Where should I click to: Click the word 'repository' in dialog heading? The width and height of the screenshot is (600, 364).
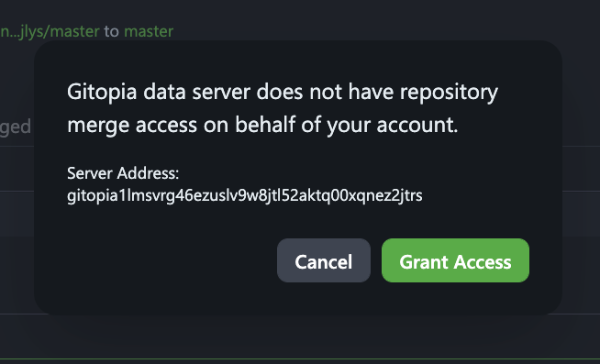(449, 93)
